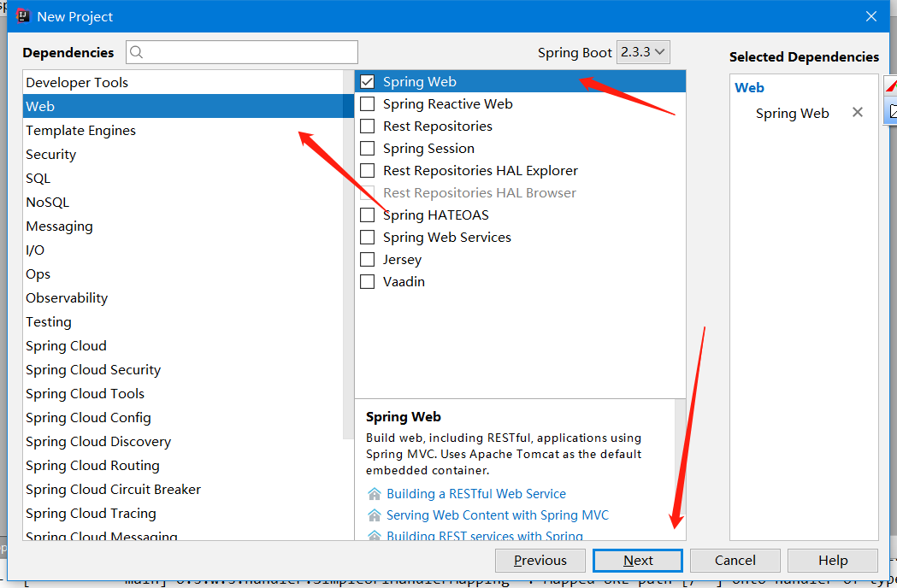Choose Spring Cloud Security category
This screenshot has width=897, height=588.
click(183, 370)
